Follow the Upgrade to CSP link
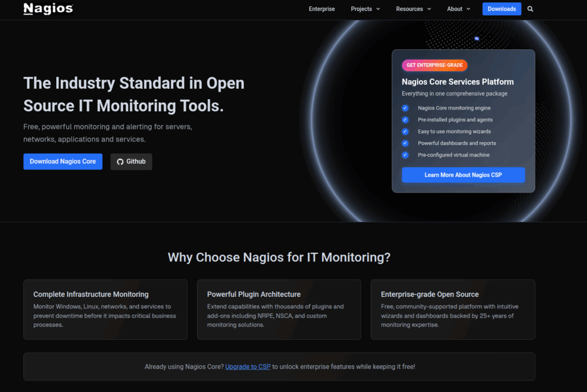587x392 pixels. pyautogui.click(x=248, y=367)
